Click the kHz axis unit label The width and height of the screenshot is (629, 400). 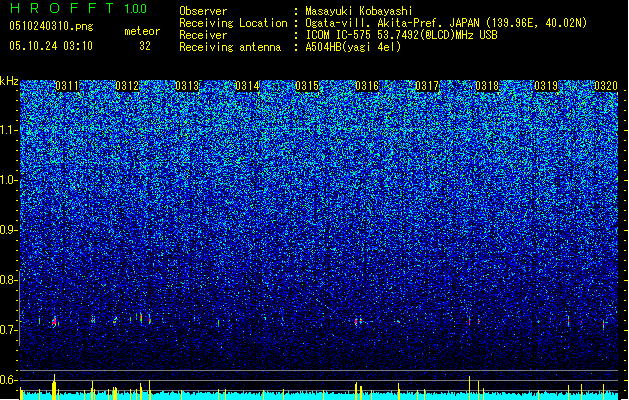(9, 81)
